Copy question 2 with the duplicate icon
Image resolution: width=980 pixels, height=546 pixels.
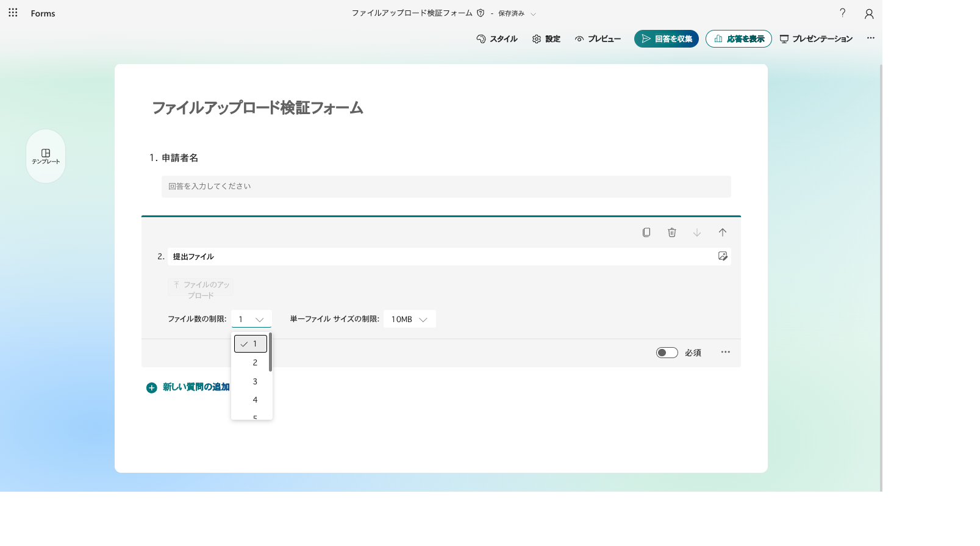pyautogui.click(x=646, y=232)
